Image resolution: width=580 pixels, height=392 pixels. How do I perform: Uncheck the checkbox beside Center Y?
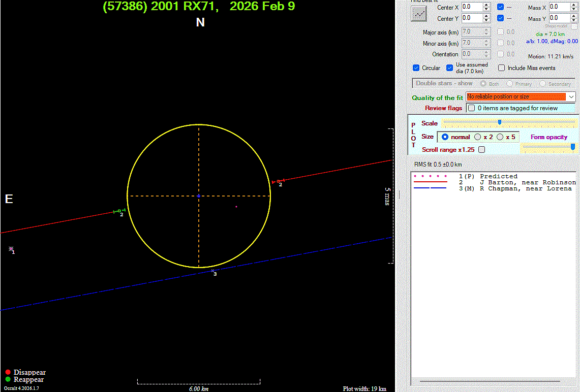(x=501, y=18)
